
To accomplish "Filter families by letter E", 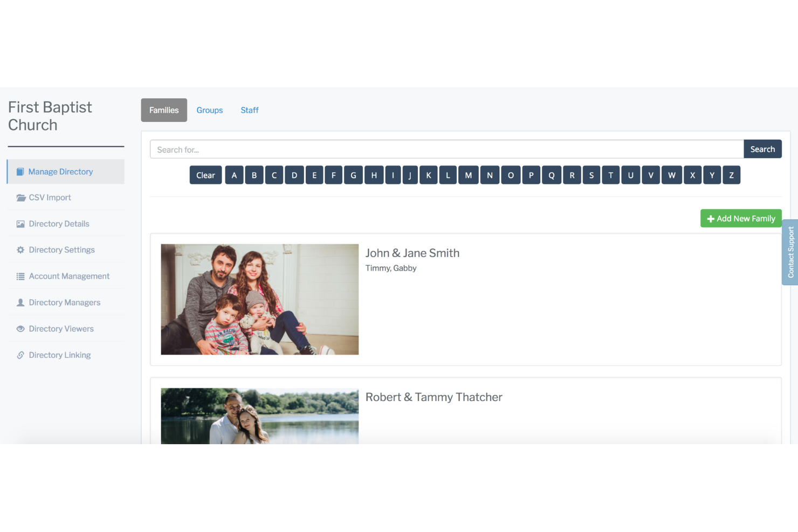I will [314, 175].
